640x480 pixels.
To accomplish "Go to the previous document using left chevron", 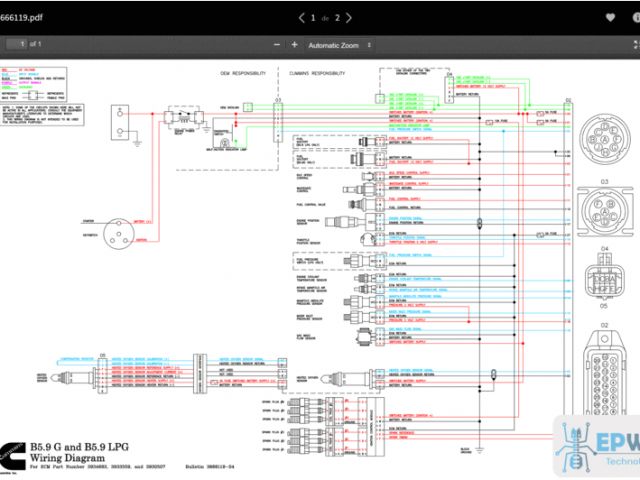I will click(302, 17).
